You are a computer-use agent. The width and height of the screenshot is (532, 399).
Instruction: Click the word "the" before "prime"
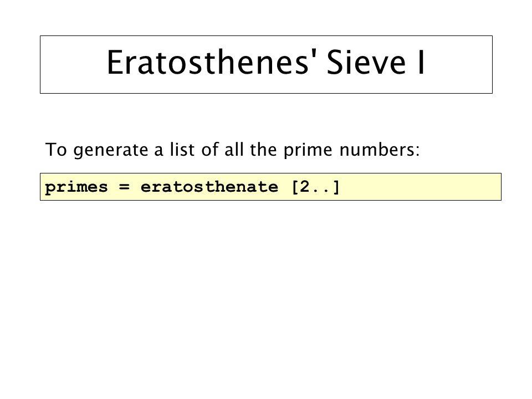point(263,149)
